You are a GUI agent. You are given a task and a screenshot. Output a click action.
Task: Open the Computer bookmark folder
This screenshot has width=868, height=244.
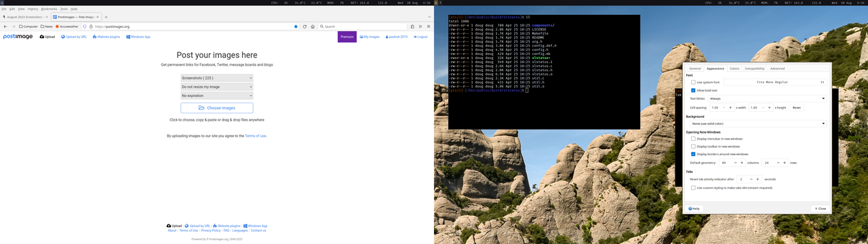(28, 26)
